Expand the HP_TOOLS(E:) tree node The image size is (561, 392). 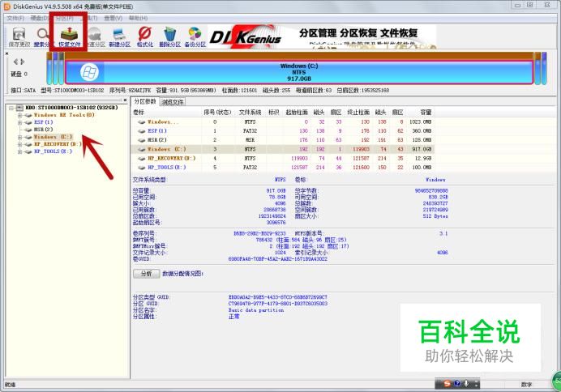[x=20, y=151]
